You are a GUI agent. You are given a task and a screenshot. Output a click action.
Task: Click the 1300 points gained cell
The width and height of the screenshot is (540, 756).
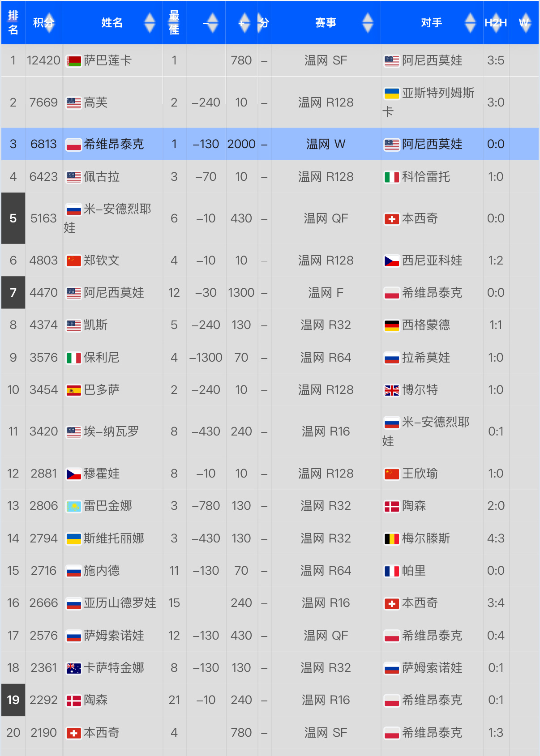click(241, 293)
